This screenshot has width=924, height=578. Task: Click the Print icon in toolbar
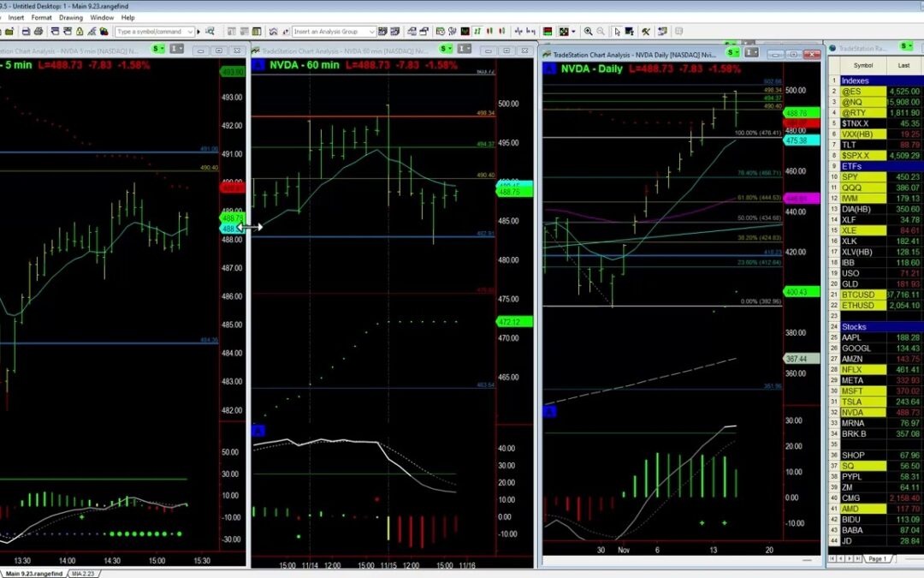[38, 32]
